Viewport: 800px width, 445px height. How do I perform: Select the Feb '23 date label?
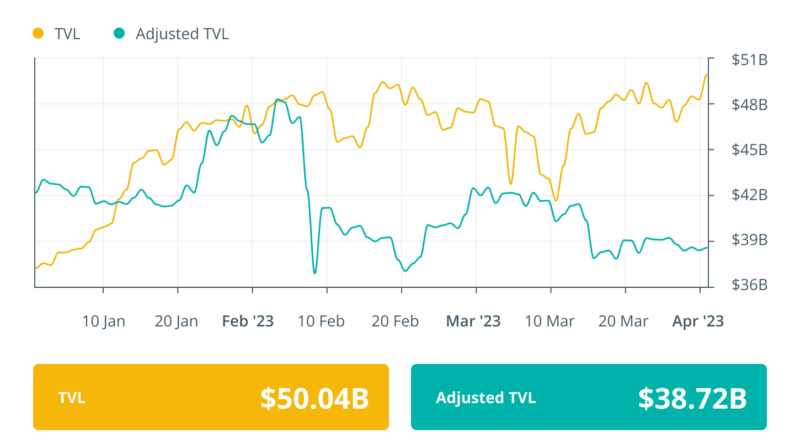[x=248, y=321]
